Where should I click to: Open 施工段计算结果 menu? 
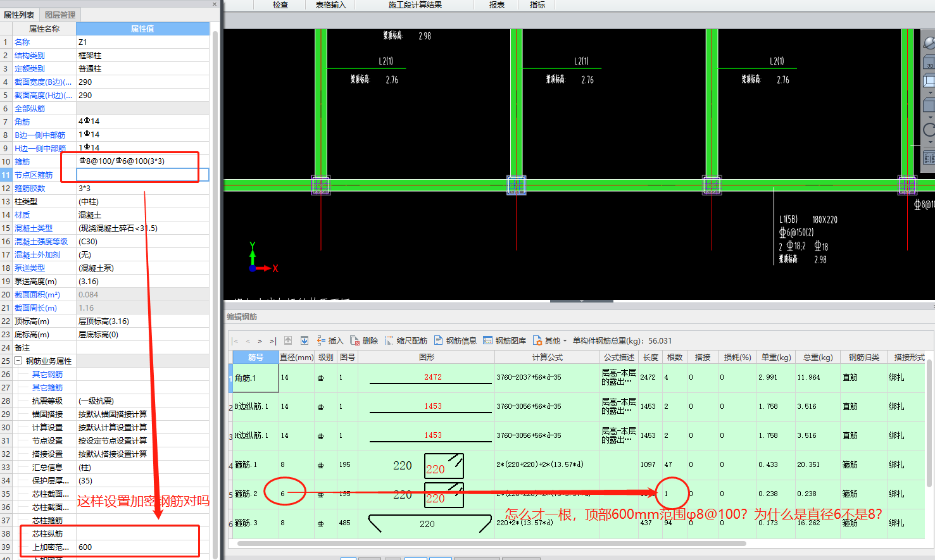click(x=415, y=5)
